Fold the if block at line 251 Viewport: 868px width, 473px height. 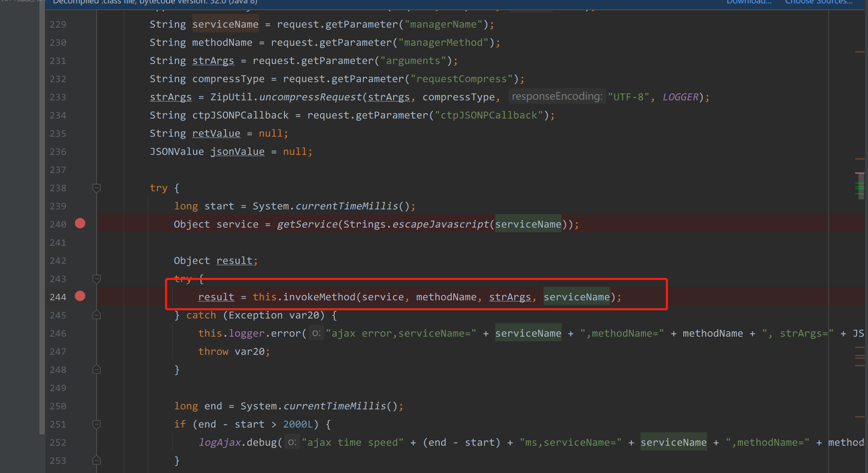pyautogui.click(x=96, y=424)
